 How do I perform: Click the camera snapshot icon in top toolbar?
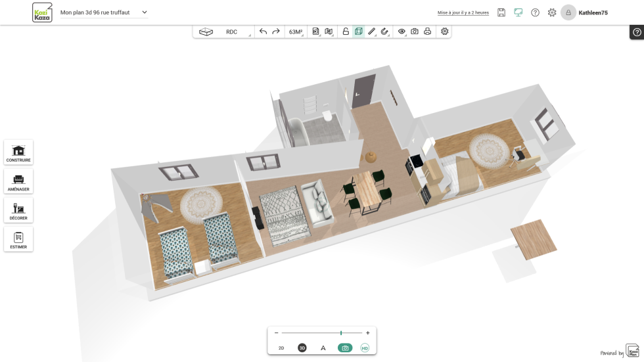pyautogui.click(x=415, y=32)
